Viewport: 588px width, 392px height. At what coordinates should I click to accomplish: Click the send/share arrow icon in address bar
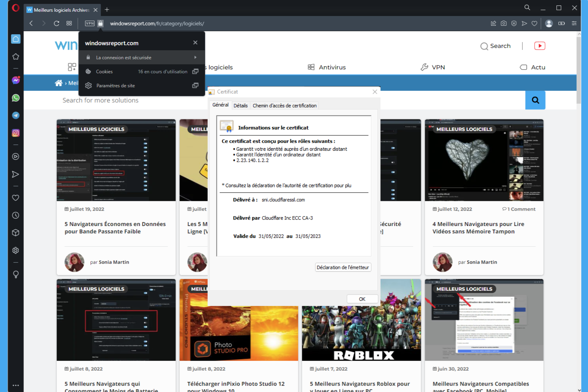524,23
